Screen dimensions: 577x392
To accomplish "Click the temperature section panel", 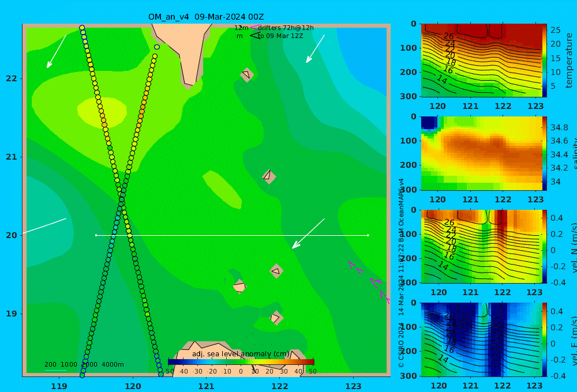I will (x=481, y=61).
